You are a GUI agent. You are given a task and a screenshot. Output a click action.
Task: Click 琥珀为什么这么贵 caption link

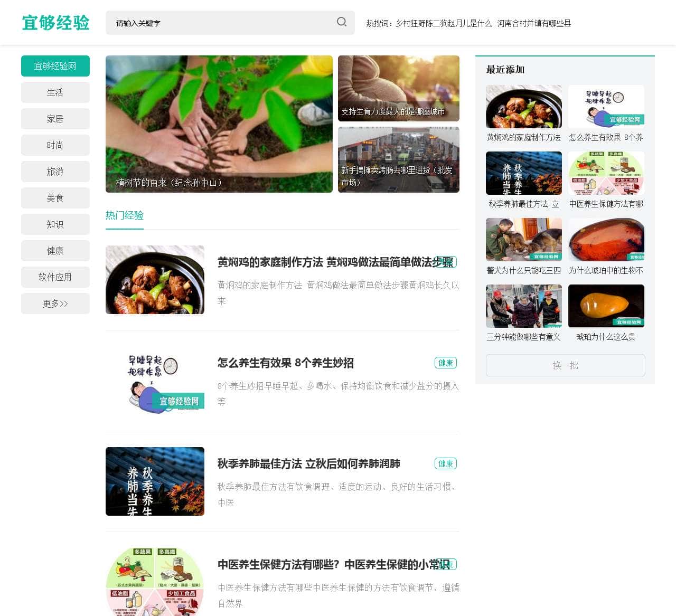click(x=606, y=337)
